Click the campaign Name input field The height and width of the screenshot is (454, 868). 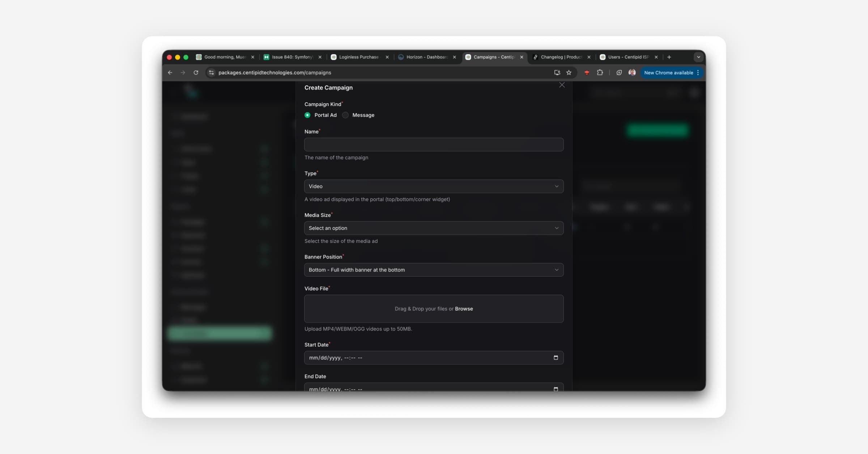click(434, 144)
